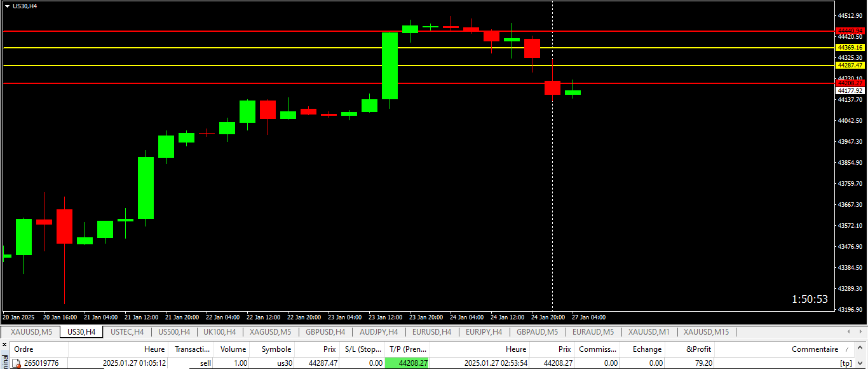Select order 265019776 in the history

click(41, 363)
